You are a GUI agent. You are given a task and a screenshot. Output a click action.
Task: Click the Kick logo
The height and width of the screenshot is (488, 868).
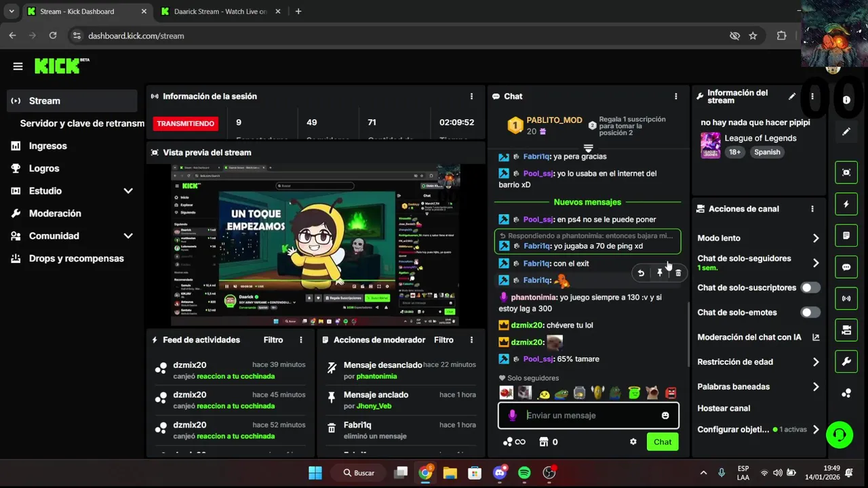[62, 66]
